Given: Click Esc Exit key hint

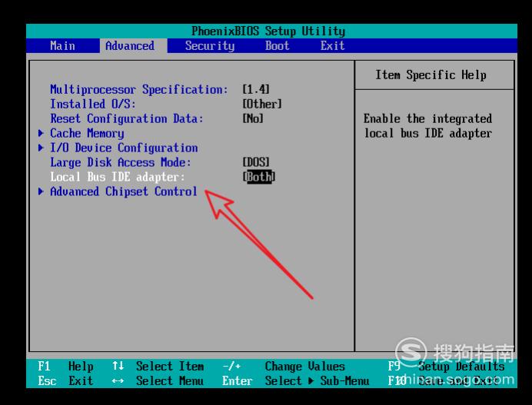Looking at the screenshot, I should pos(65,381).
